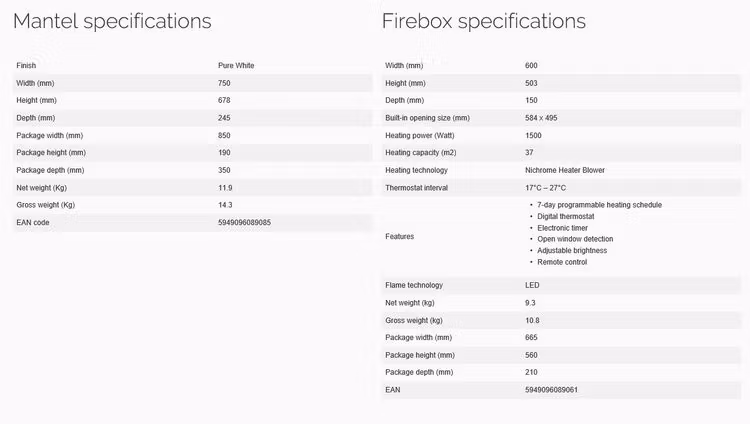Click the Features row label
Screen dimensions: 750x424
399,236
